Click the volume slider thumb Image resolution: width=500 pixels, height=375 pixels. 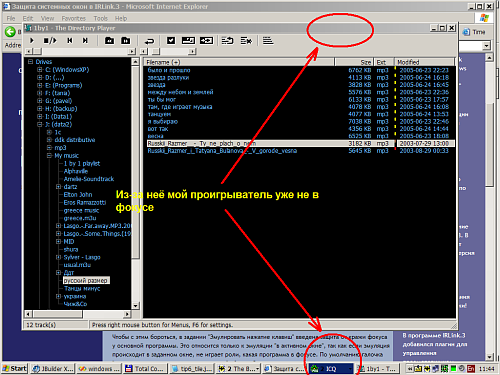[x=156, y=51]
